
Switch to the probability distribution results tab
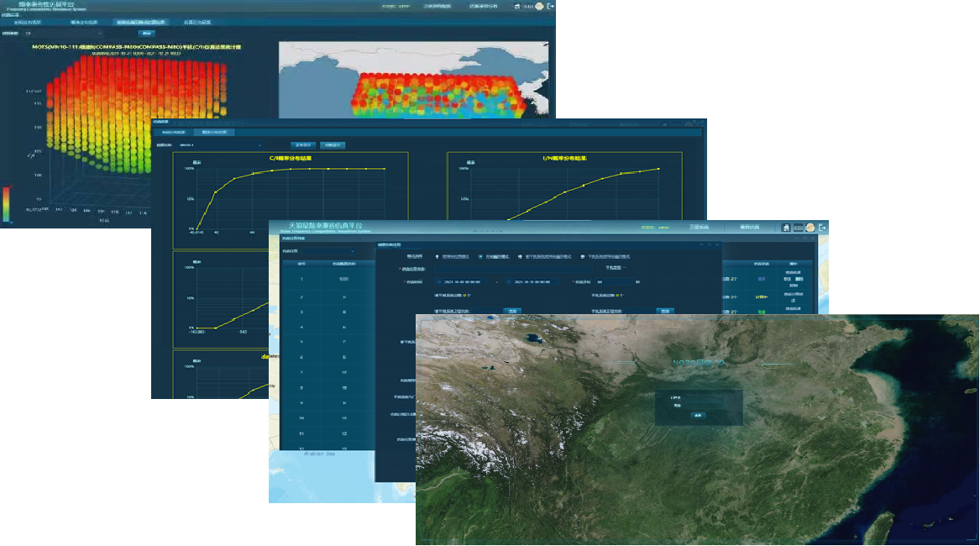(214, 132)
